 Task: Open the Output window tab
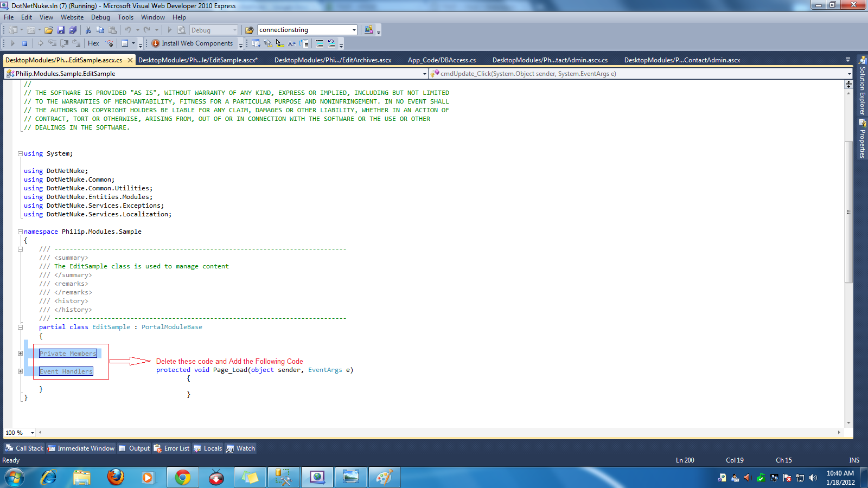click(134, 448)
